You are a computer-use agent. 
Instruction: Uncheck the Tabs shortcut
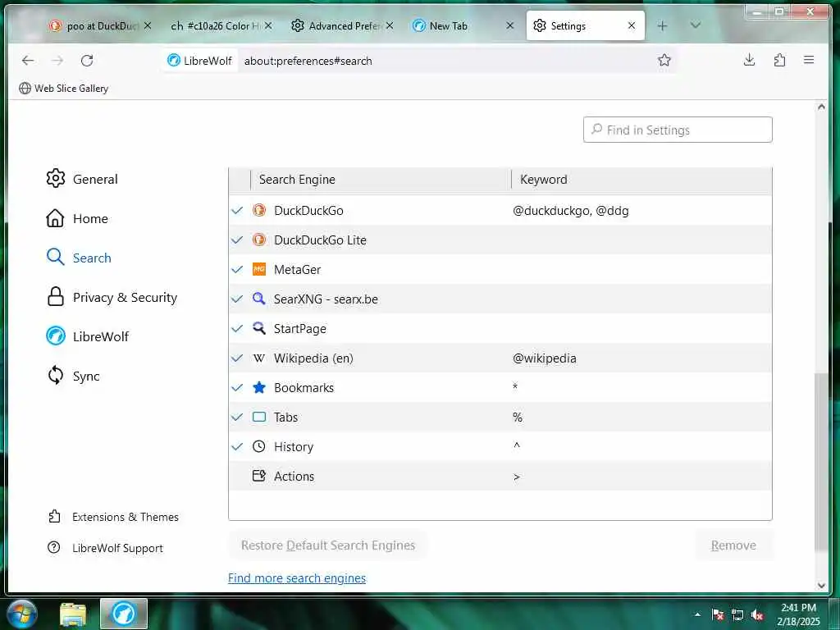[237, 417]
